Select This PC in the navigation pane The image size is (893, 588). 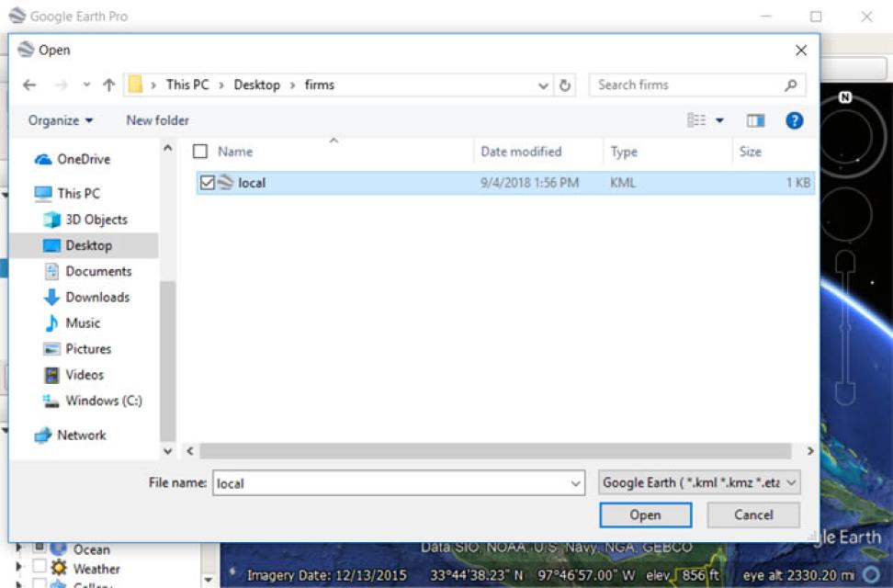[67, 194]
